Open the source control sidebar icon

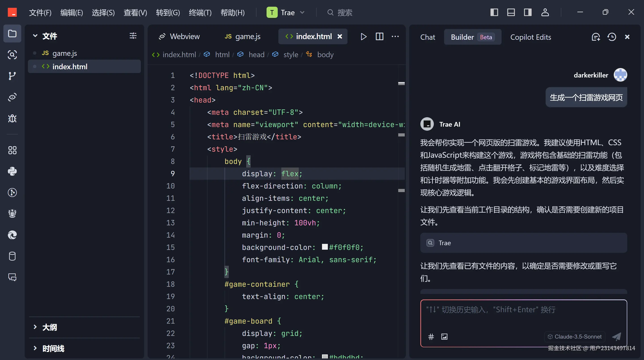point(12,76)
